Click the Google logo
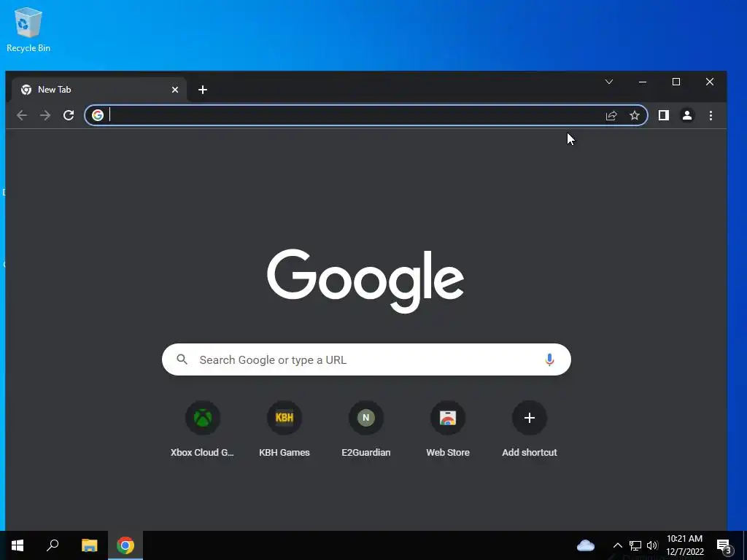The height and width of the screenshot is (560, 747). [365, 281]
